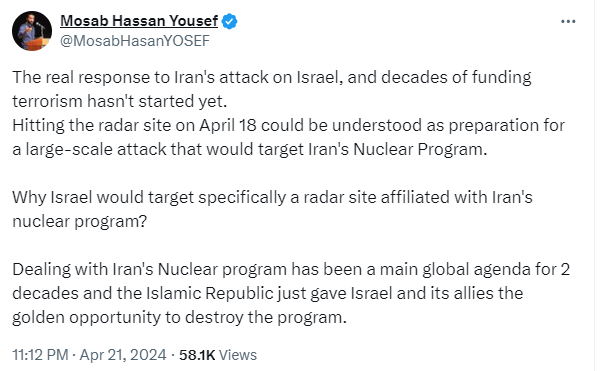Click the 11:12 PM timestamp
The height and width of the screenshot is (371, 602).
coord(40,355)
